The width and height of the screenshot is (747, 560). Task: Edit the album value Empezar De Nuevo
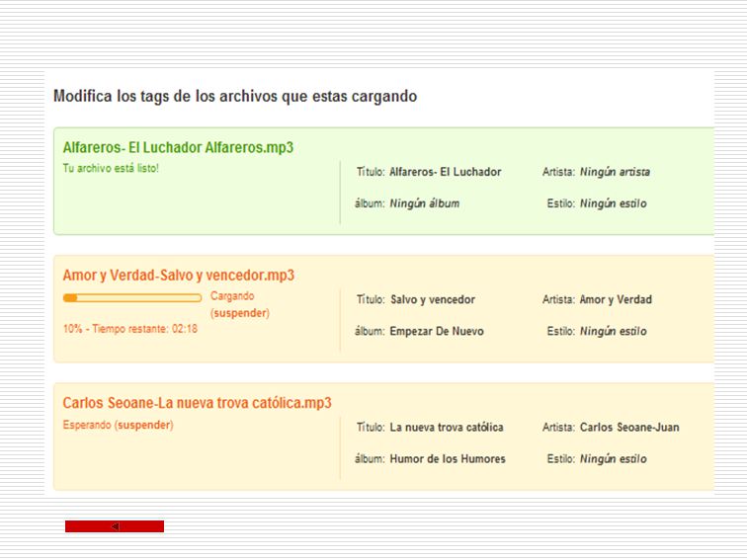[x=437, y=332]
